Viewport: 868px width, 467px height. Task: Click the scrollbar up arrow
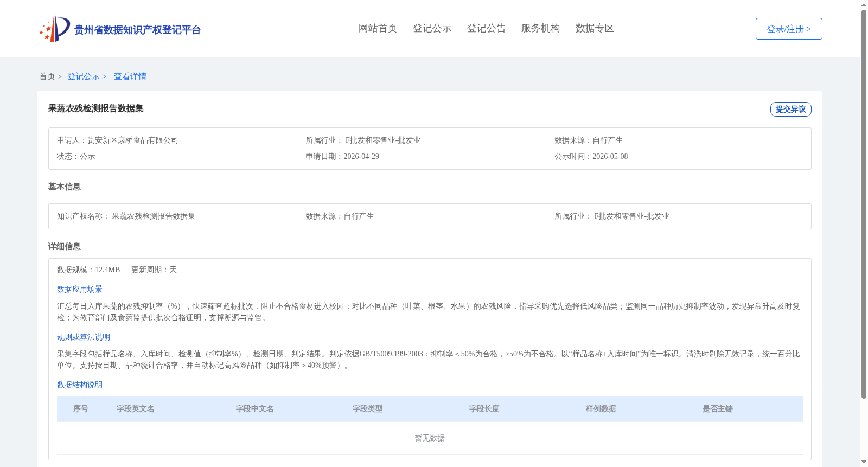pyautogui.click(x=864, y=4)
